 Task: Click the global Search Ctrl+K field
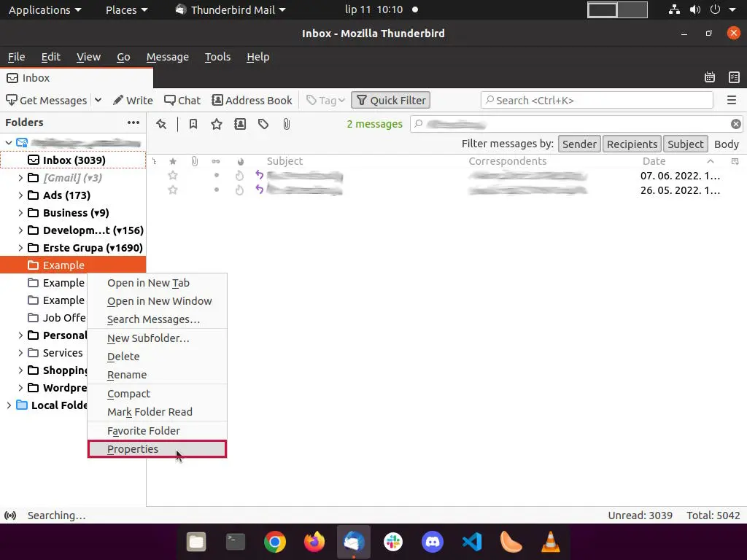pyautogui.click(x=597, y=101)
